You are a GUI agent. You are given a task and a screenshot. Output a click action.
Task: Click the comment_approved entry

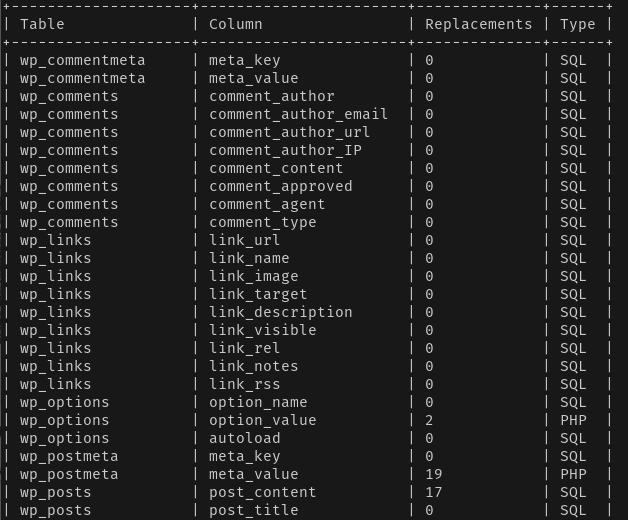[x=281, y=186]
